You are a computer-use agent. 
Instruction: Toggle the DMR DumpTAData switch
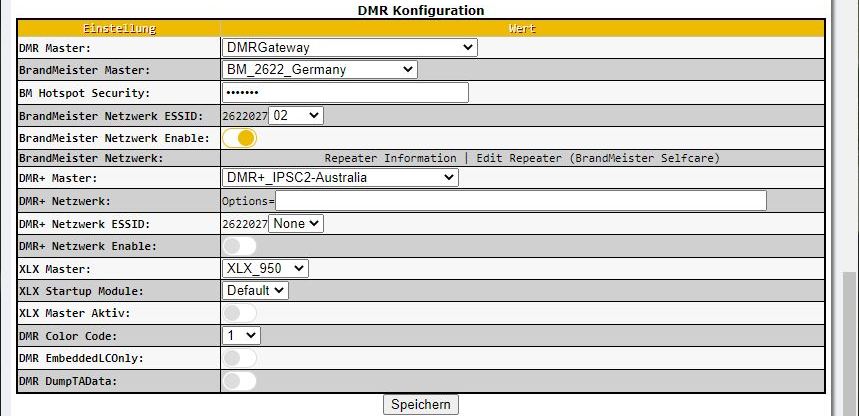(x=239, y=381)
